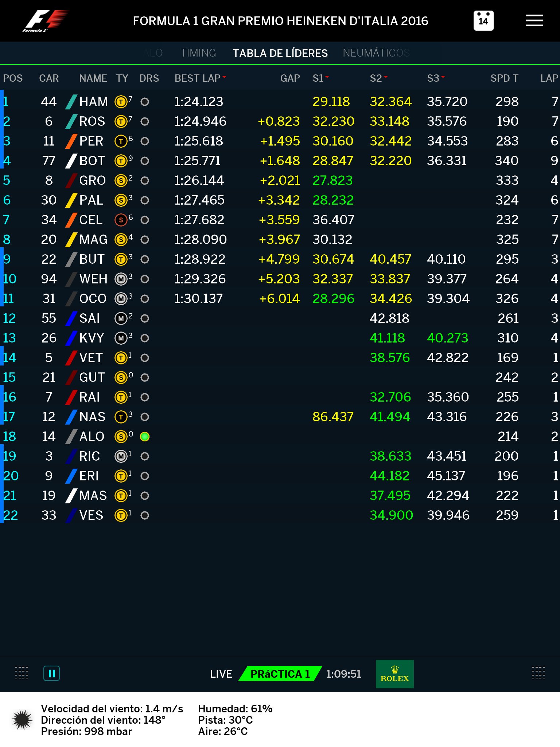The height and width of the screenshot is (747, 560).
Task: Click GRO's soft tyre icon
Action: [x=121, y=181]
